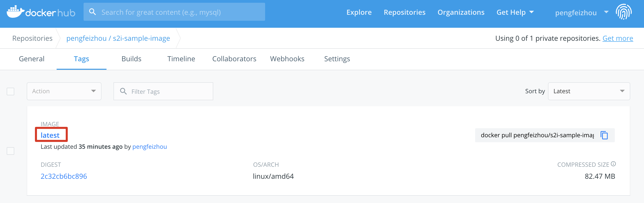
Task: Click the docker pull command text
Action: pos(537,135)
